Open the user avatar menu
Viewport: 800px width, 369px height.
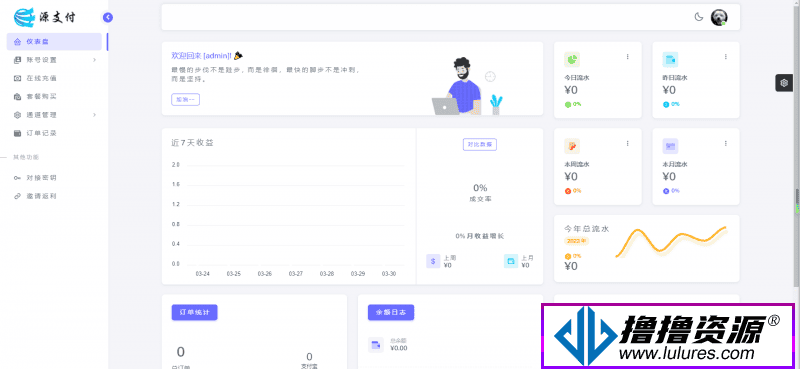click(719, 17)
